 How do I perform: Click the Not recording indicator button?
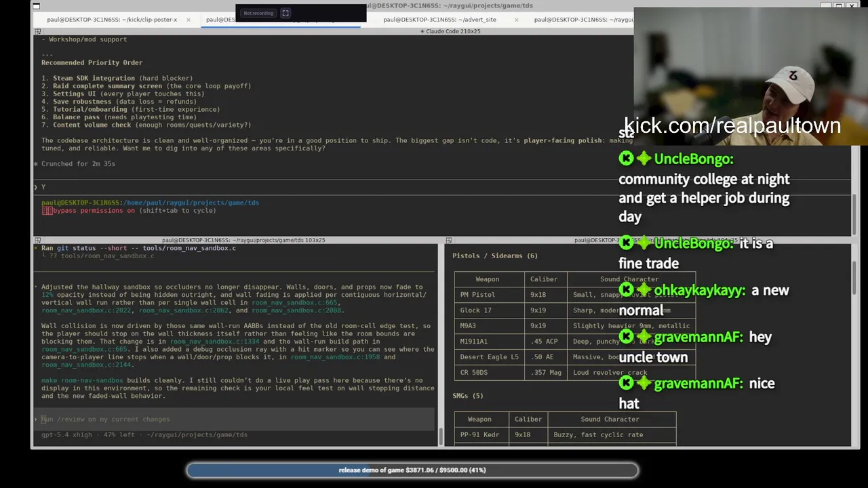(258, 13)
